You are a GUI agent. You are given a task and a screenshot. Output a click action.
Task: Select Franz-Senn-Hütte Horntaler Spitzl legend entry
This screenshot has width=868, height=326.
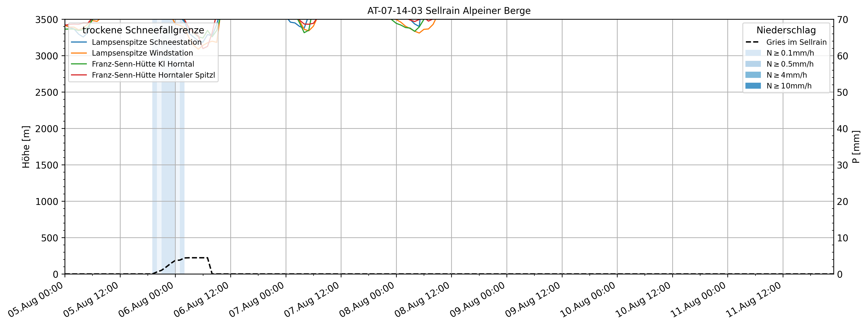pos(153,75)
